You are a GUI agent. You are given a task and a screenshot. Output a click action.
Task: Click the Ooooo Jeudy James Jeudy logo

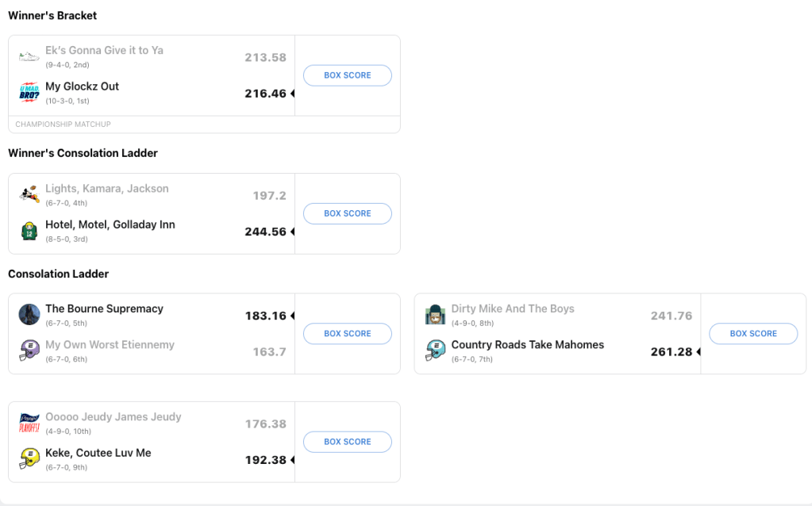click(29, 423)
